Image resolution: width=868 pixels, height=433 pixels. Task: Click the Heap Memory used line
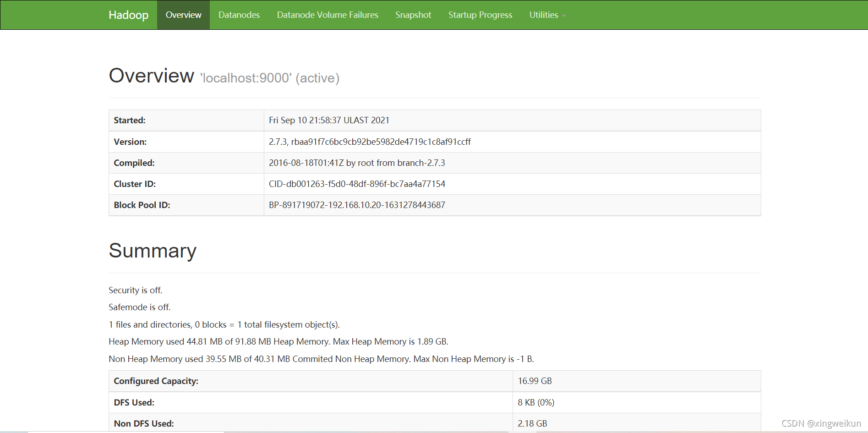pyautogui.click(x=278, y=341)
